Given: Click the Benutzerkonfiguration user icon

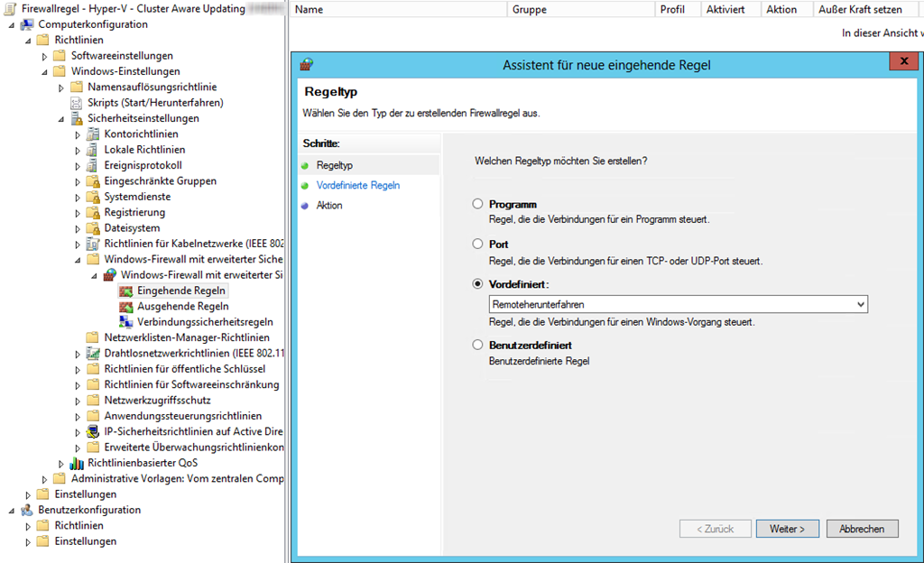Looking at the screenshot, I should (26, 510).
